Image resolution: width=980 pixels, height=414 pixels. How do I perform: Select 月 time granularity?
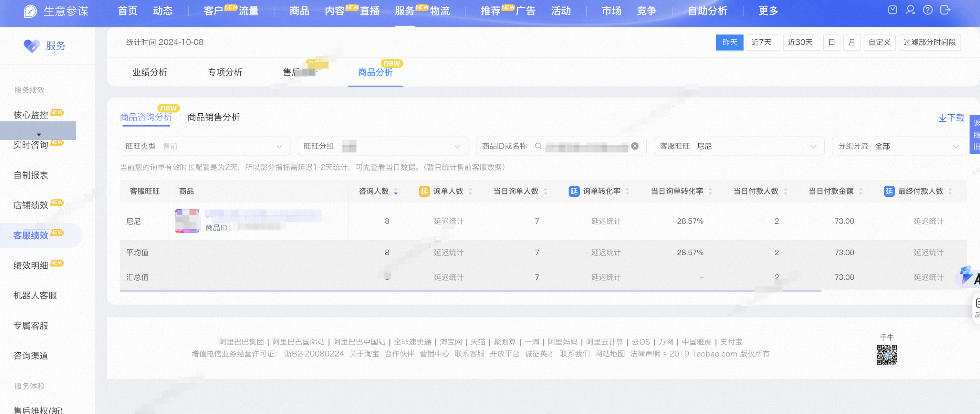[852, 42]
